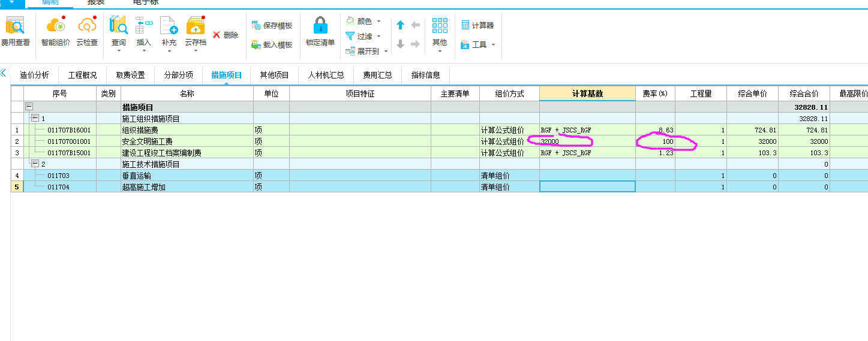Click the 综合单价 column header

[752, 93]
